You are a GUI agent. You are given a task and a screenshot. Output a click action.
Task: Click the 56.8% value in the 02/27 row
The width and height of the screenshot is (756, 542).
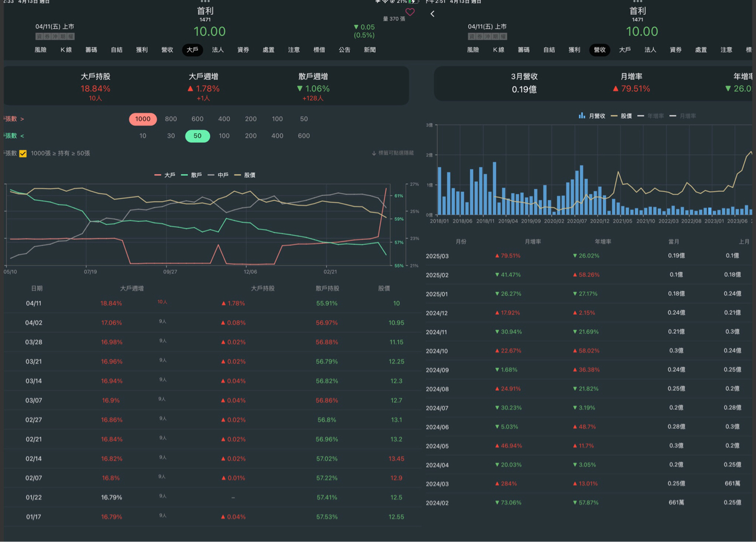pos(327,420)
